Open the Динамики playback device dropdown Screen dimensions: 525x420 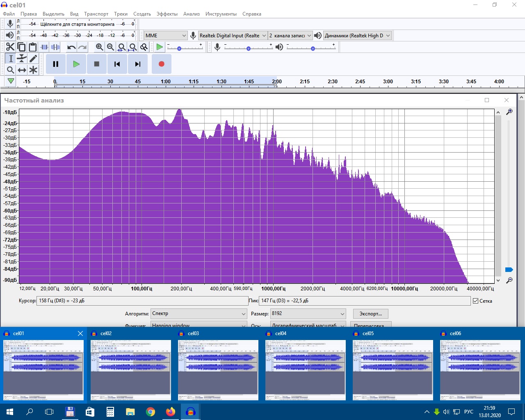click(x=357, y=36)
